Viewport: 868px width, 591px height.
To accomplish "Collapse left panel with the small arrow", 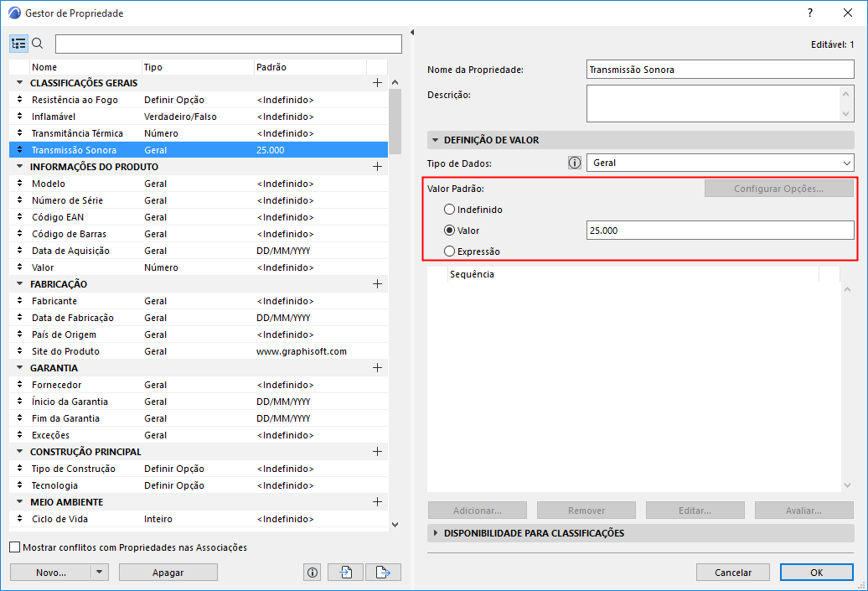I will (x=412, y=33).
